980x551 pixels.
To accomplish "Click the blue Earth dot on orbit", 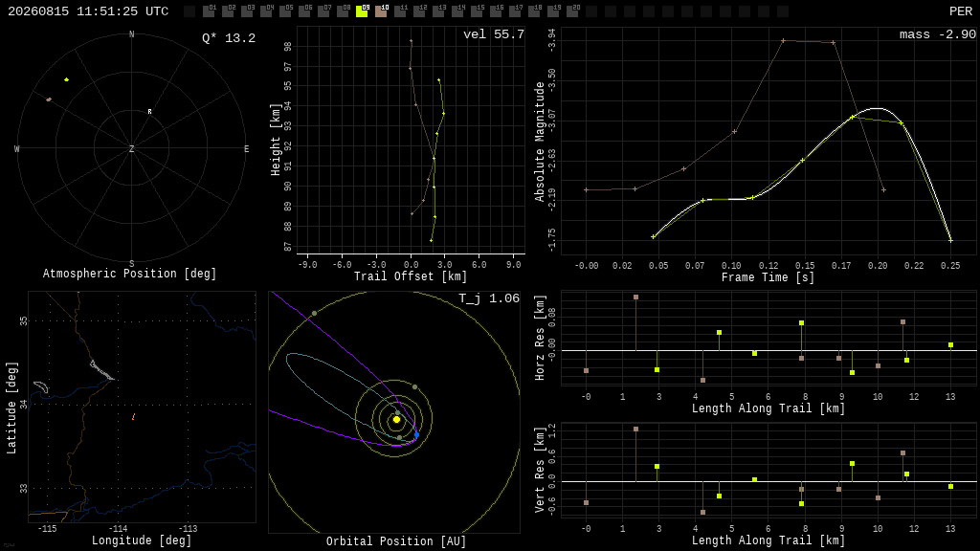I will pos(416,434).
